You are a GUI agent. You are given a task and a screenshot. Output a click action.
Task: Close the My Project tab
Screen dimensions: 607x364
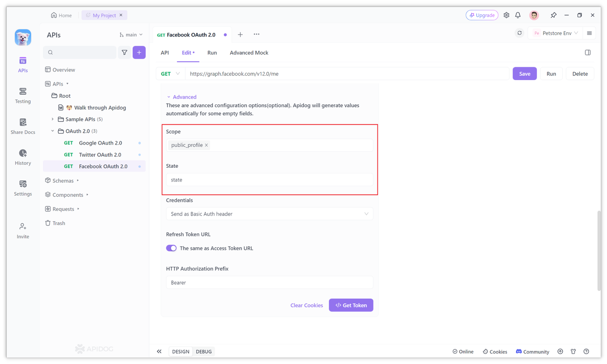pos(121,15)
